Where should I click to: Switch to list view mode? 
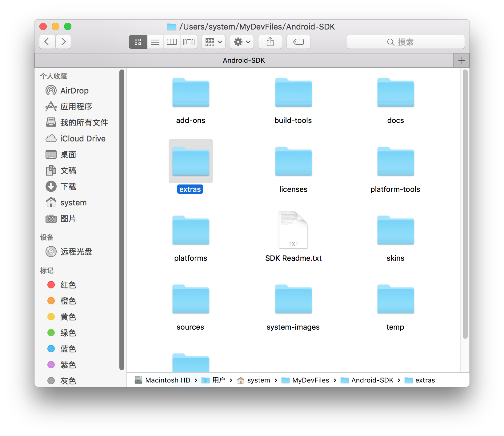[x=155, y=42]
